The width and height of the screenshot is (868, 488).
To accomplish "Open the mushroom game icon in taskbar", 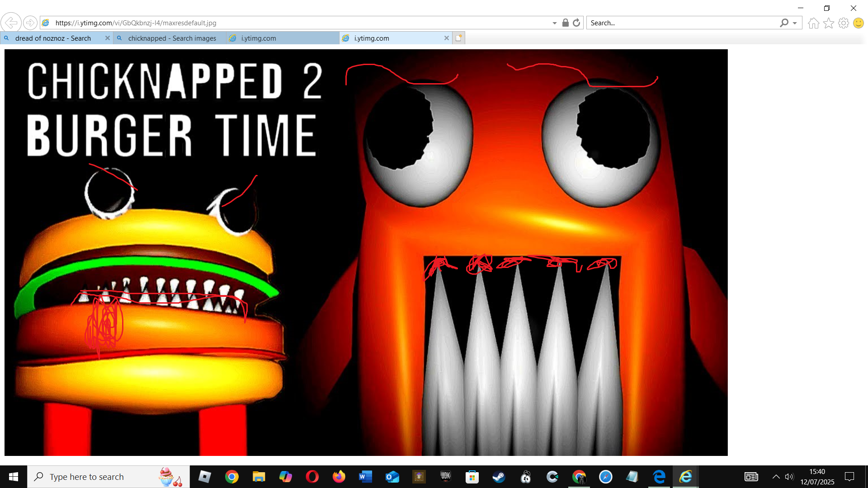I will coord(419,477).
